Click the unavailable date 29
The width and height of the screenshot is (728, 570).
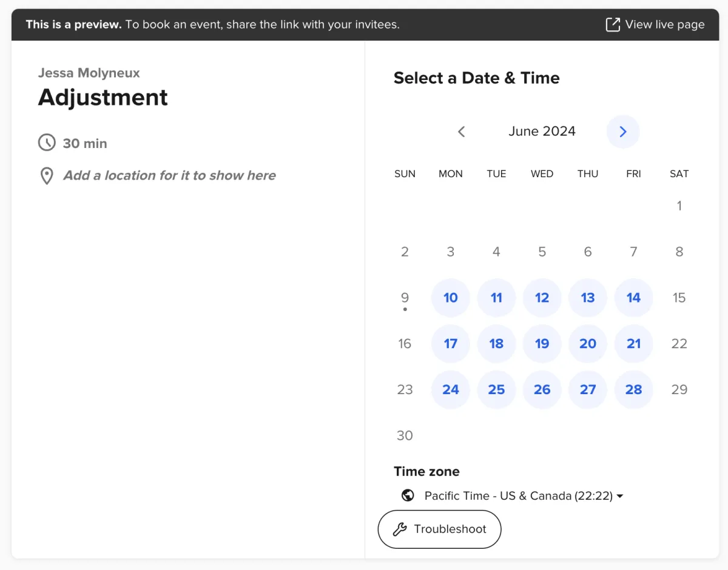pos(679,389)
